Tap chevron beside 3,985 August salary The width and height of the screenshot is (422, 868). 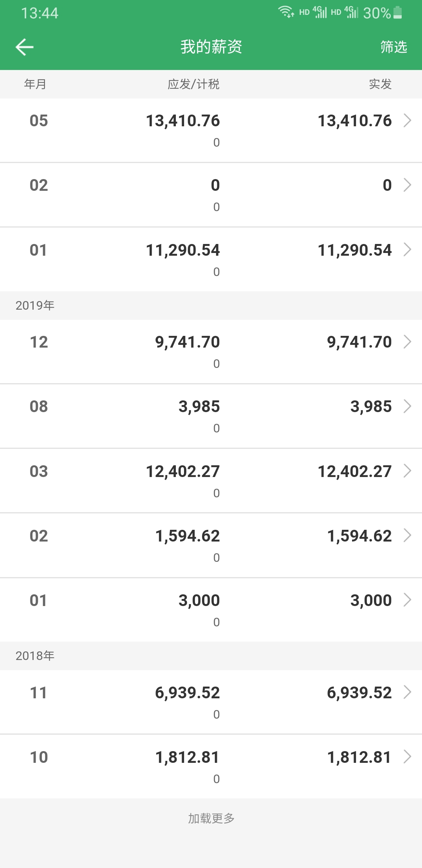point(407,406)
